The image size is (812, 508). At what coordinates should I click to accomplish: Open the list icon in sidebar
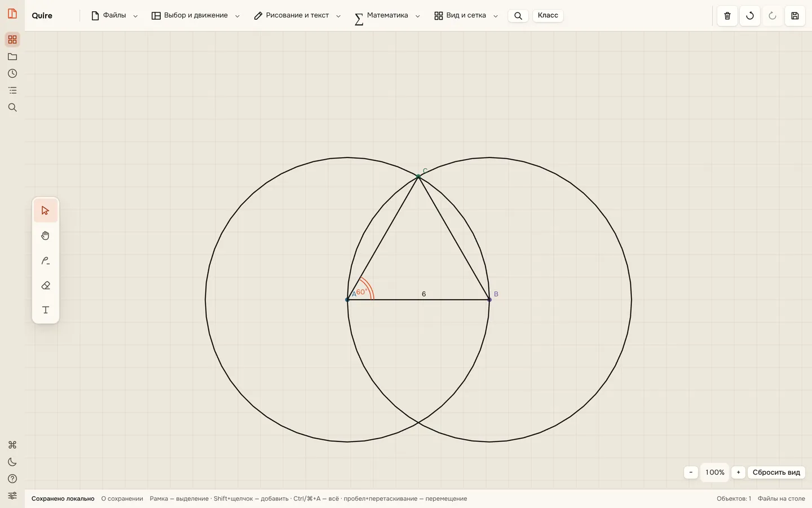12,90
